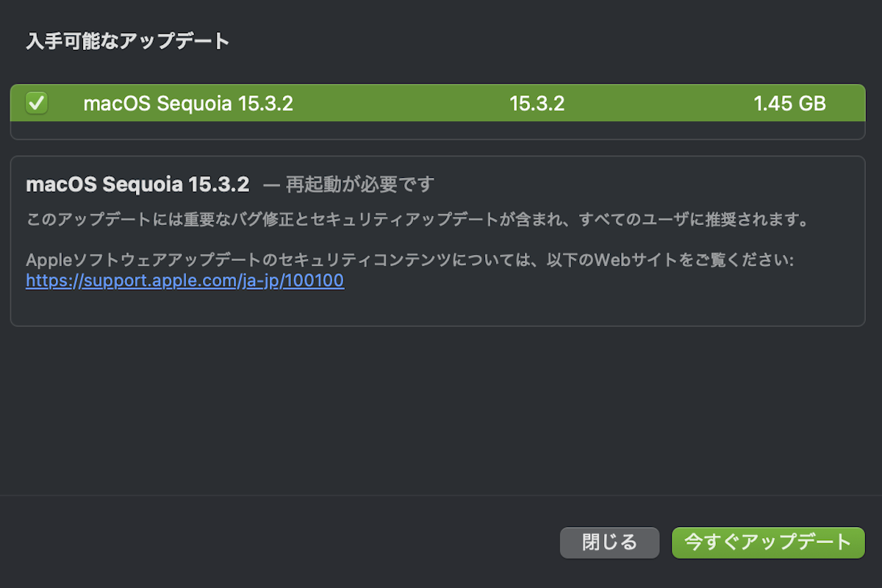Viewport: 882px width, 588px height.
Task: Click the blank area between details pane and buttons
Action: click(437, 412)
